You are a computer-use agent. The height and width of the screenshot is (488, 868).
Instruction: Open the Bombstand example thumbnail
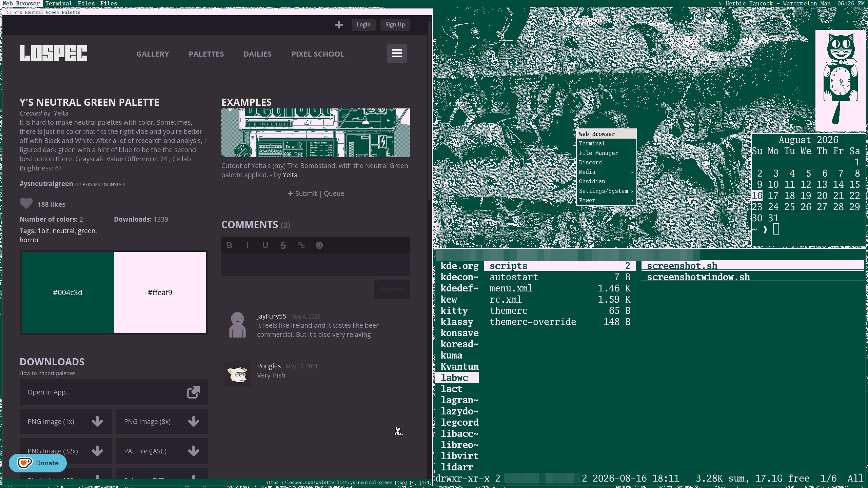pyautogui.click(x=316, y=133)
